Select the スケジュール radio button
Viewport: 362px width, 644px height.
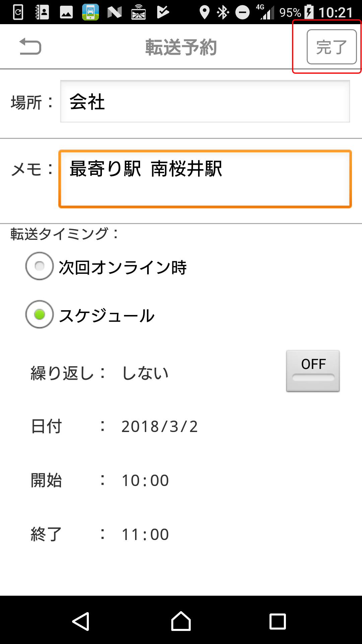coord(40,314)
